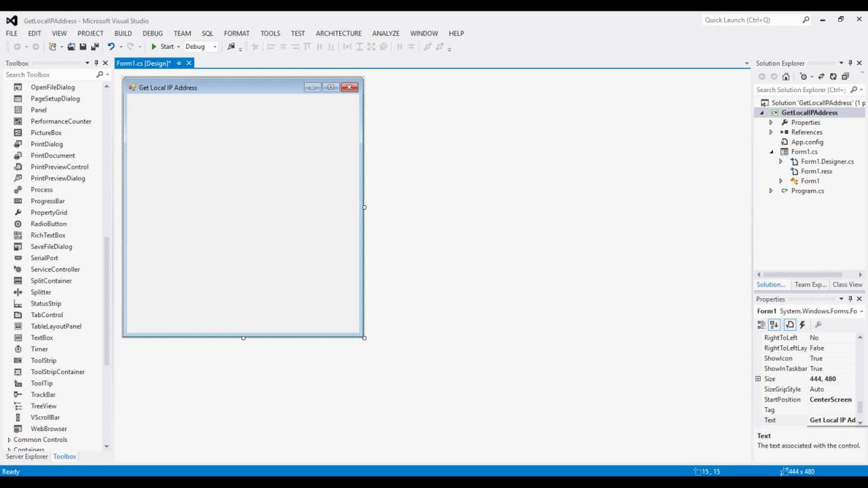This screenshot has height=488, width=868.
Task: Expand the Properties node in Solution Explorer
Action: (771, 123)
